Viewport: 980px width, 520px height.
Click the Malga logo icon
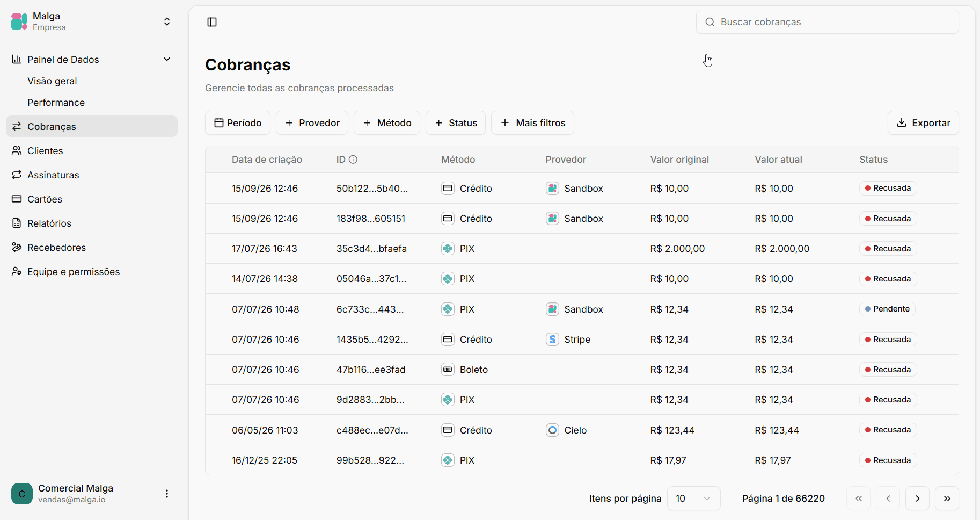tap(19, 21)
